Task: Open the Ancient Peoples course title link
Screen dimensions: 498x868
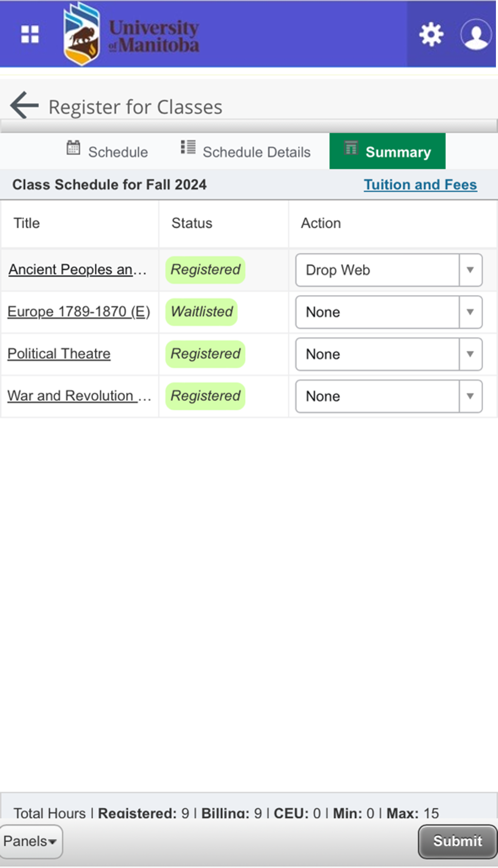Action: (77, 269)
